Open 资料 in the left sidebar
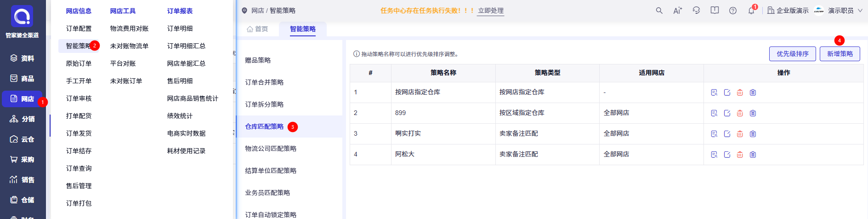 pos(22,58)
